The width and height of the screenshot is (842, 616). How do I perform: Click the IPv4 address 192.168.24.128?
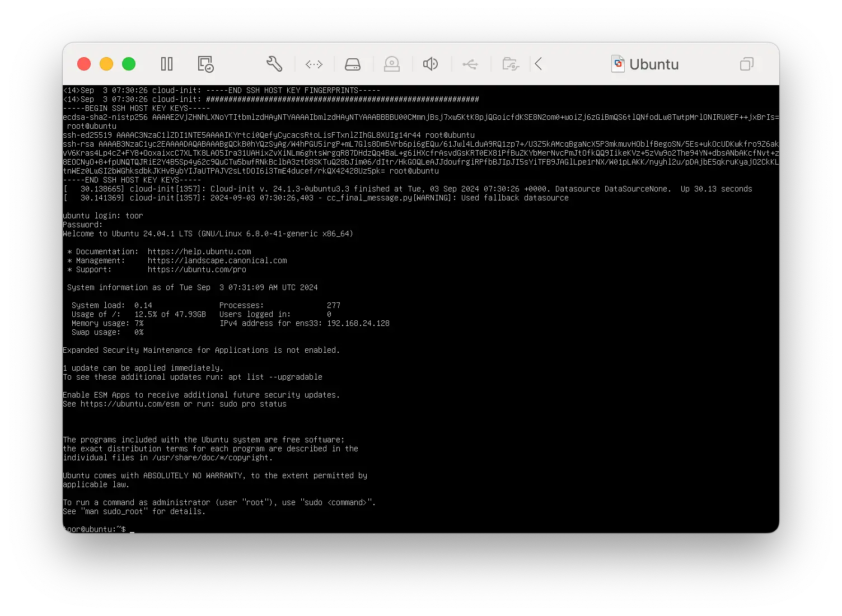click(x=358, y=323)
